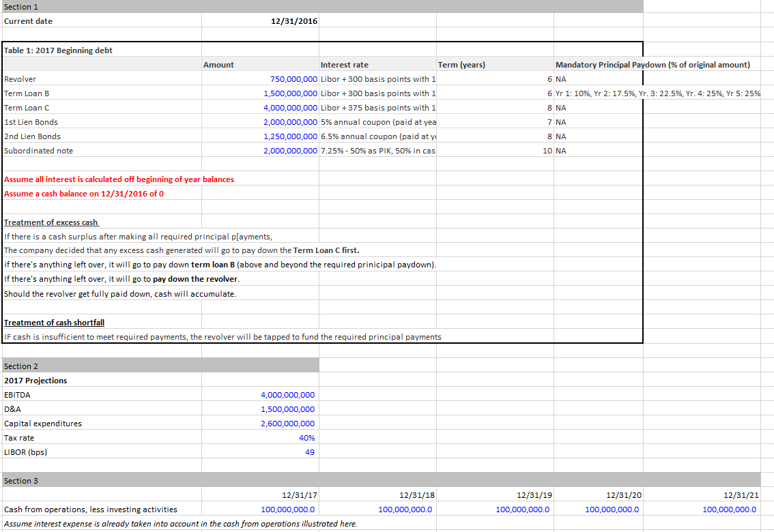Select the Term Loan C interest rate cell
The height and width of the screenshot is (532, 774).
pyautogui.click(x=378, y=108)
